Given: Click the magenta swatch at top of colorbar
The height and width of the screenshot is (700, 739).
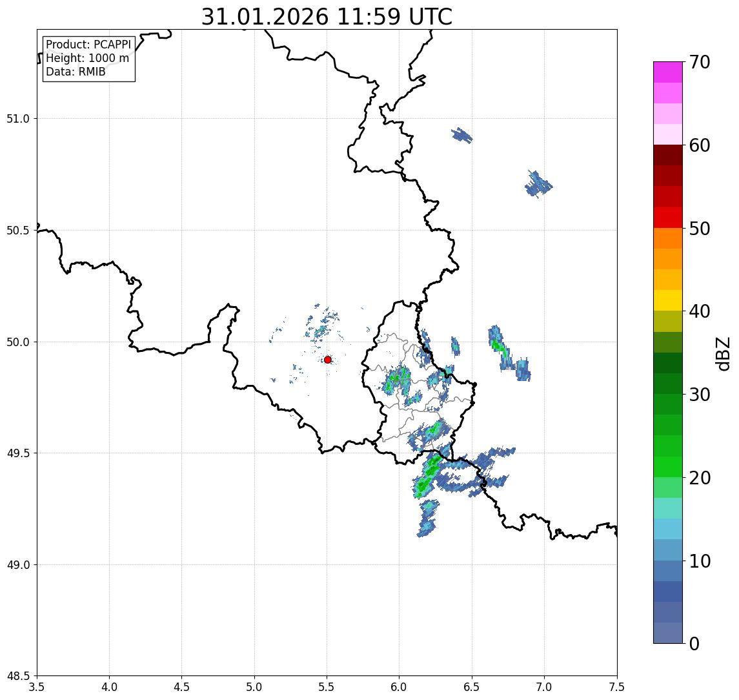Looking at the screenshot, I should (668, 72).
